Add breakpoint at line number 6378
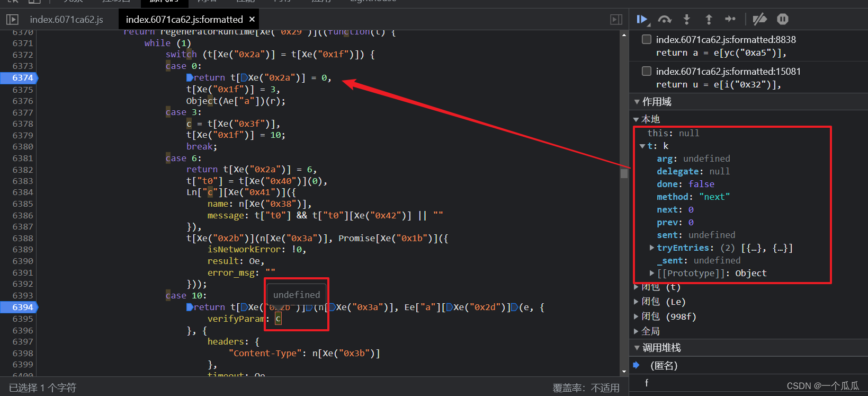The image size is (868, 396). [23, 124]
